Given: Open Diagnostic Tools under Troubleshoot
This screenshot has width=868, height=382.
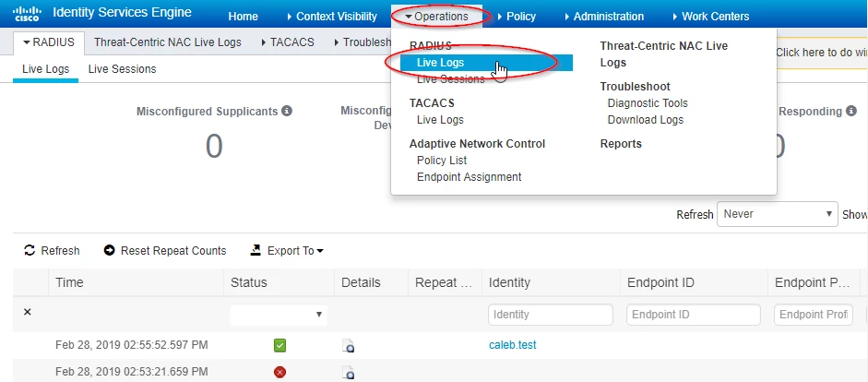Looking at the screenshot, I should (648, 103).
